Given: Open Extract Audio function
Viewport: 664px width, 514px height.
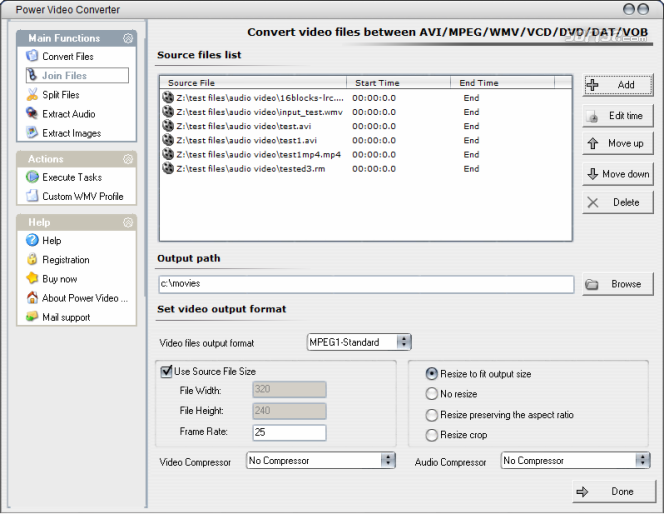Looking at the screenshot, I should click(x=69, y=114).
